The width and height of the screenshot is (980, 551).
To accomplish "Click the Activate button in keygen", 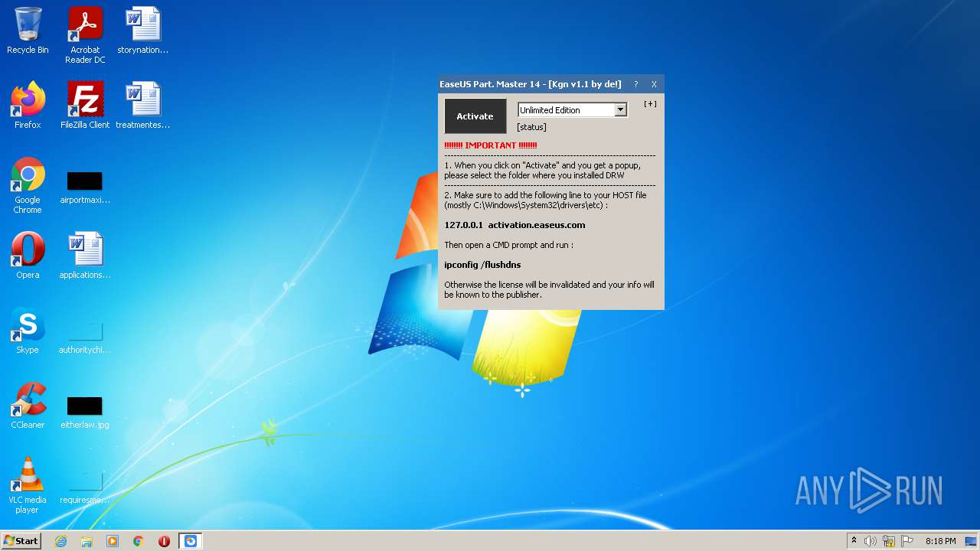I will point(475,116).
